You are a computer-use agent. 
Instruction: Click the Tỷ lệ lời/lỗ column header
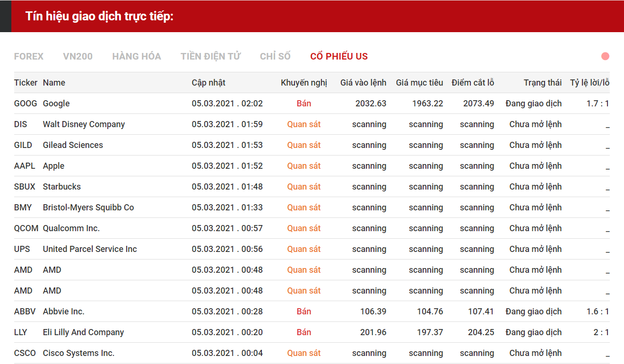(589, 83)
